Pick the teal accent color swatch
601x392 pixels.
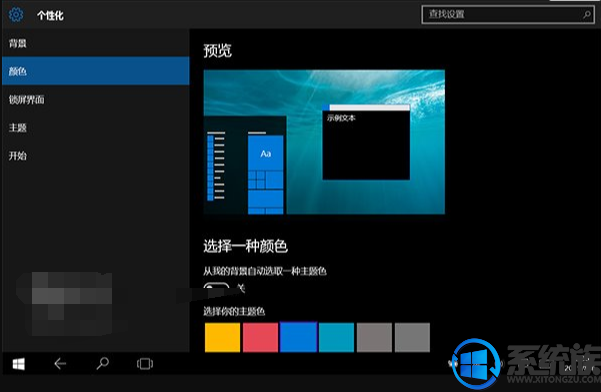coord(336,337)
